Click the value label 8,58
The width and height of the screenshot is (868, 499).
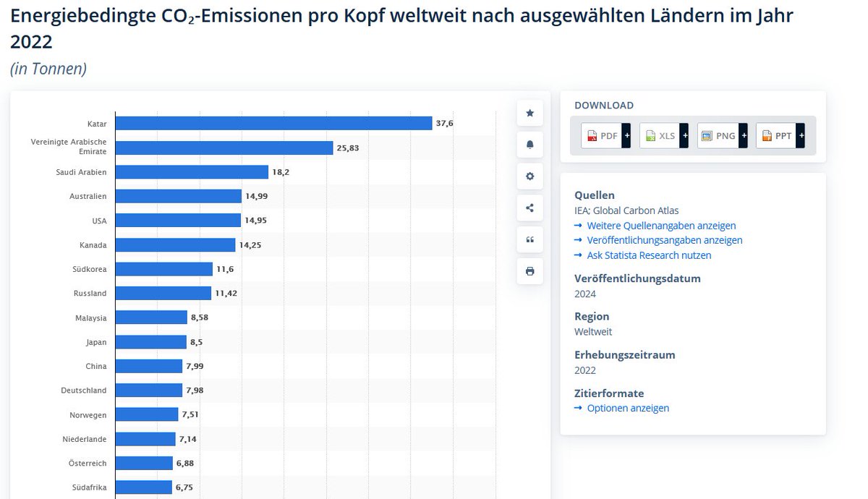(x=200, y=317)
